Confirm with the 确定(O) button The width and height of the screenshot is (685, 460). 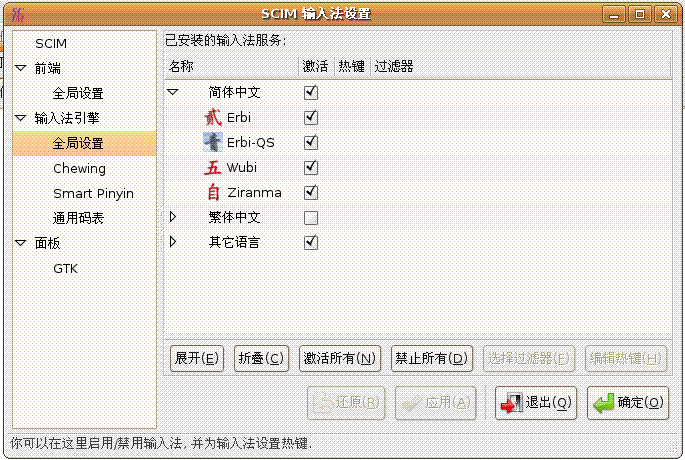click(x=628, y=403)
